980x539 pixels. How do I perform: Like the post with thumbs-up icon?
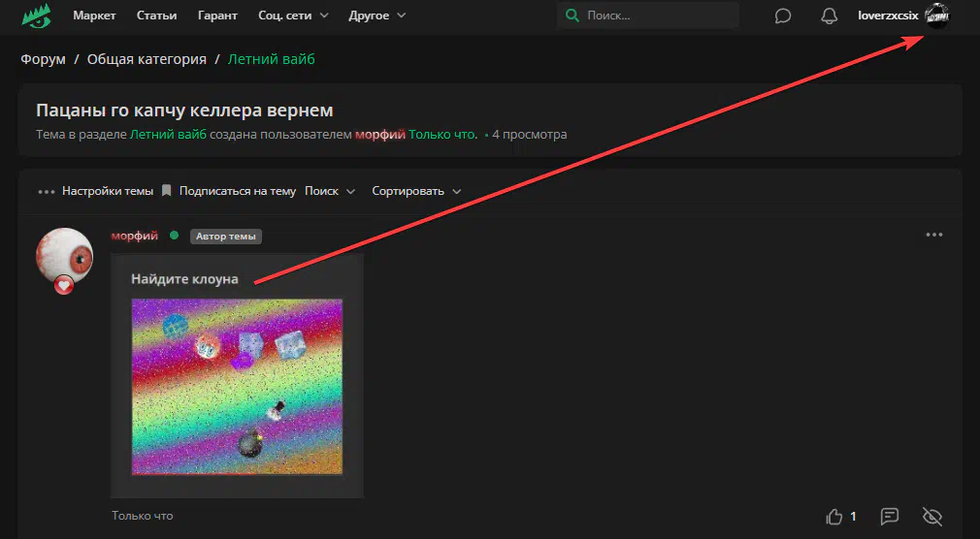pyautogui.click(x=834, y=517)
